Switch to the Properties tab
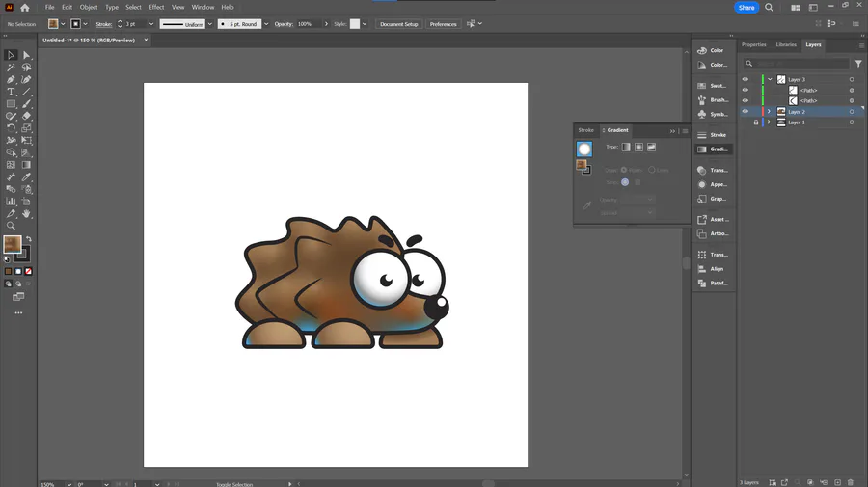This screenshot has width=868, height=487. 753,44
